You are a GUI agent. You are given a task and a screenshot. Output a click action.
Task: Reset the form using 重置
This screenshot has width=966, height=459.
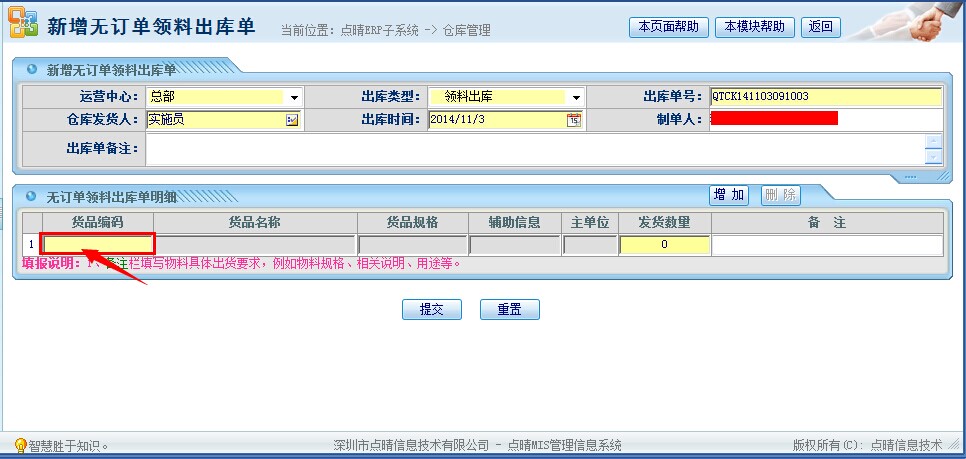click(x=509, y=310)
